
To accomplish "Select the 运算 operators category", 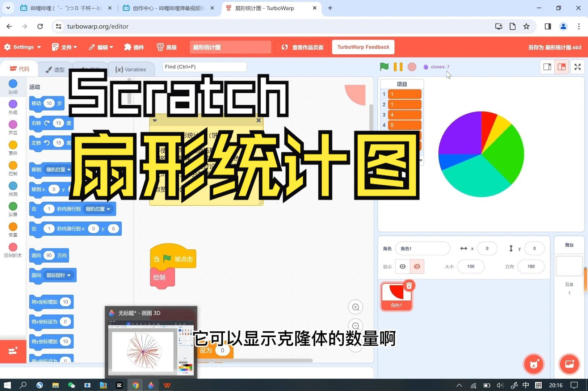I will [13, 209].
